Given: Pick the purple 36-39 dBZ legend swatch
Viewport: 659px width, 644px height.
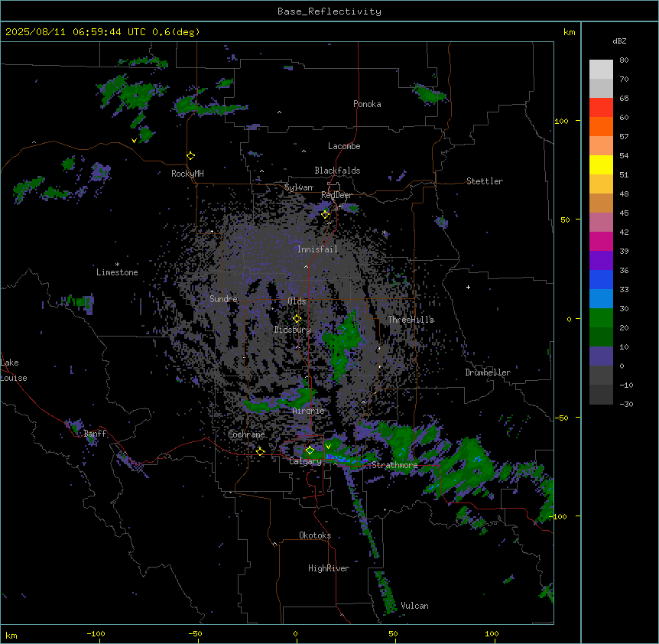Looking at the screenshot, I should pyautogui.click(x=601, y=260).
